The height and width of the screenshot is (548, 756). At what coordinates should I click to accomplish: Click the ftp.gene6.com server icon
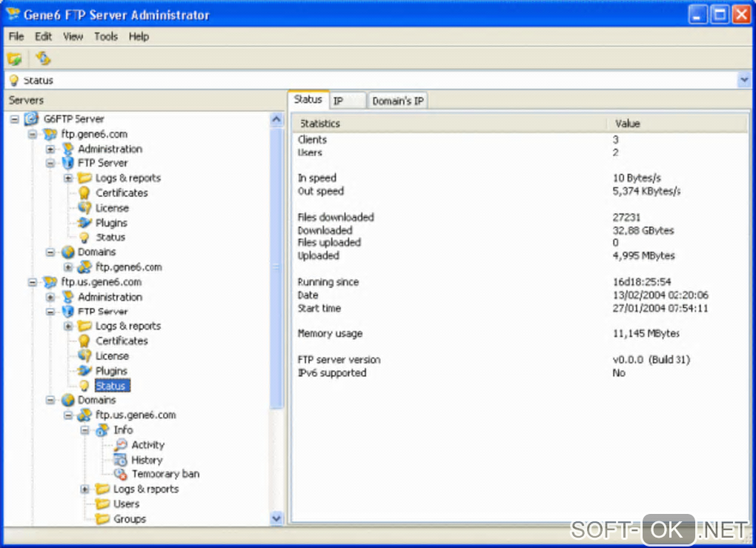click(50, 134)
